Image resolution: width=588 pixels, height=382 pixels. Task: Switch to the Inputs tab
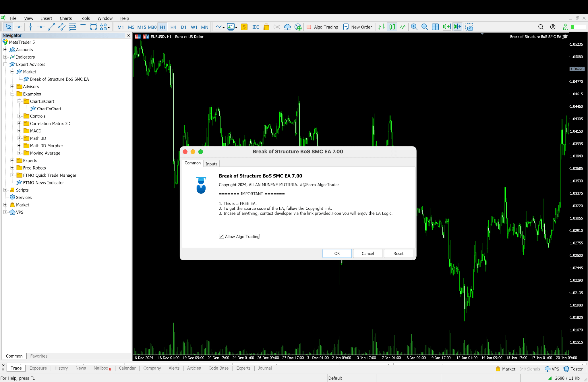(211, 164)
